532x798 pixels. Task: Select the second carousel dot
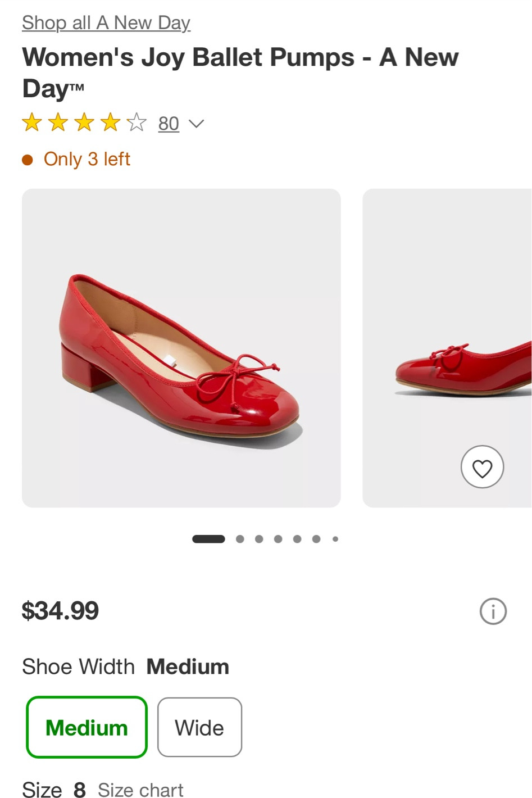239,538
